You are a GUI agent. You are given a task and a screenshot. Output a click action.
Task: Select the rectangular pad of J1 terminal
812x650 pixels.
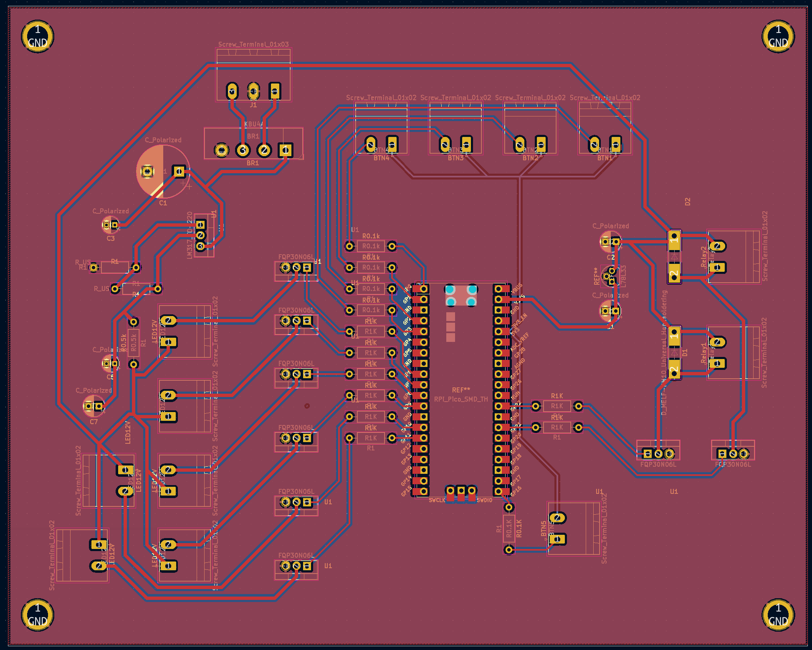(275, 91)
